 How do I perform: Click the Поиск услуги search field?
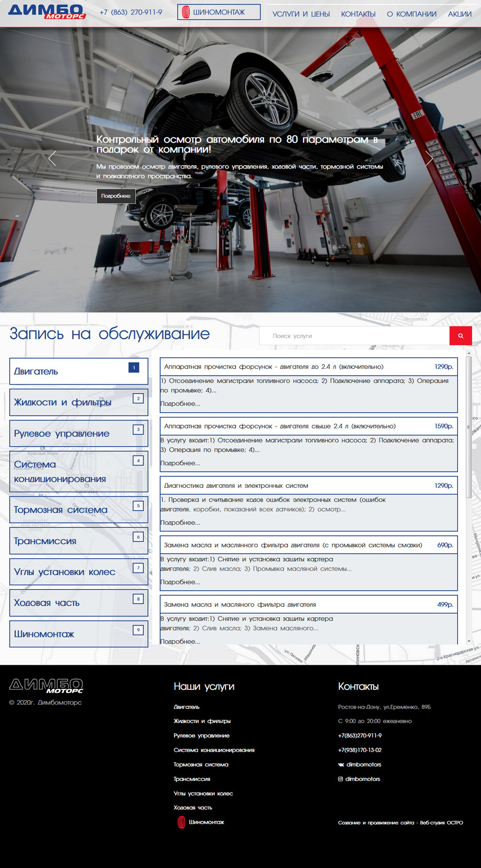(x=354, y=336)
